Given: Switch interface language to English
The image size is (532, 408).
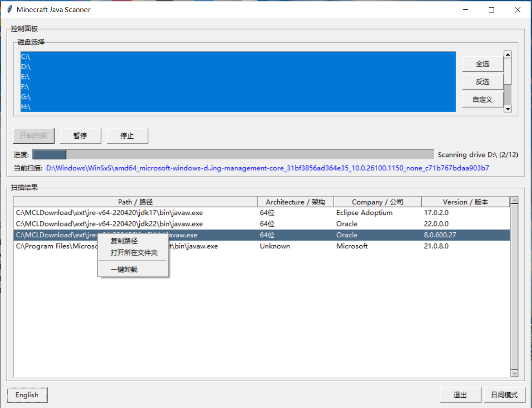Looking at the screenshot, I should pos(27,395).
